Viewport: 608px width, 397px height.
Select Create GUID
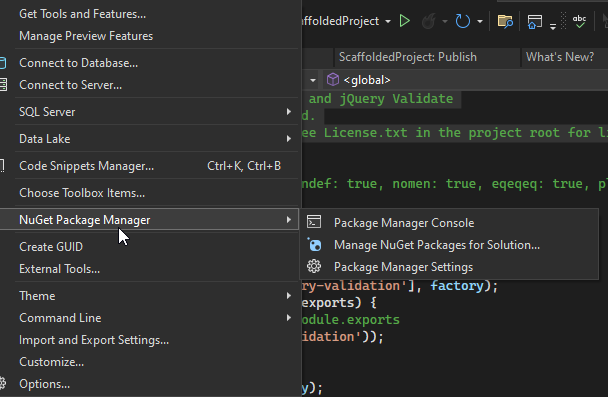pos(149,247)
